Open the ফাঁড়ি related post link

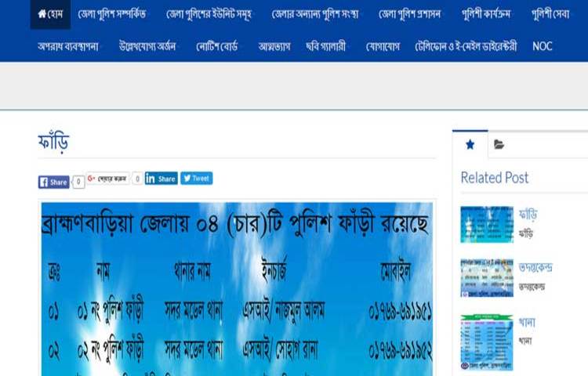point(528,215)
